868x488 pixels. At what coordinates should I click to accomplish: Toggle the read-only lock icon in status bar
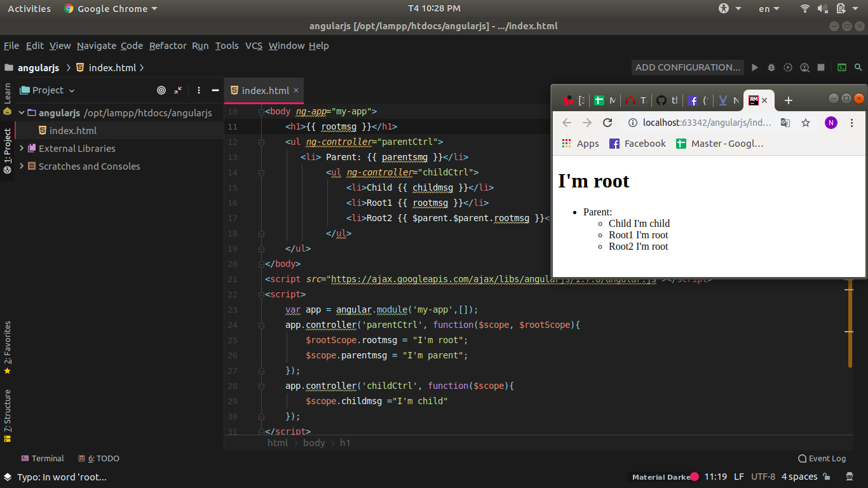[827, 477]
